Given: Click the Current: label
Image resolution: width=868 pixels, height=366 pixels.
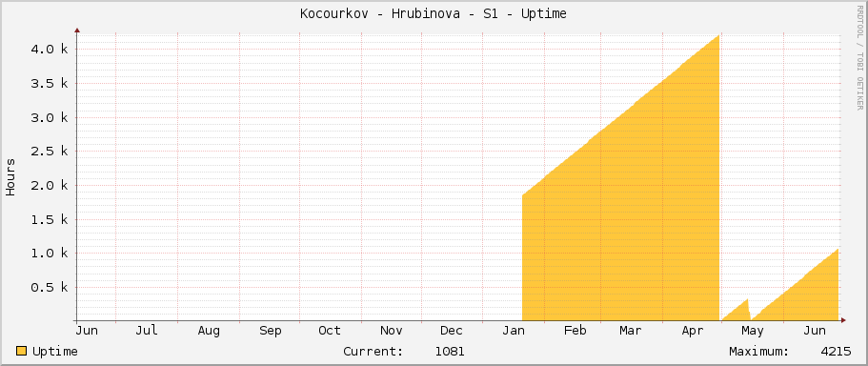Looking at the screenshot, I should click(373, 351).
